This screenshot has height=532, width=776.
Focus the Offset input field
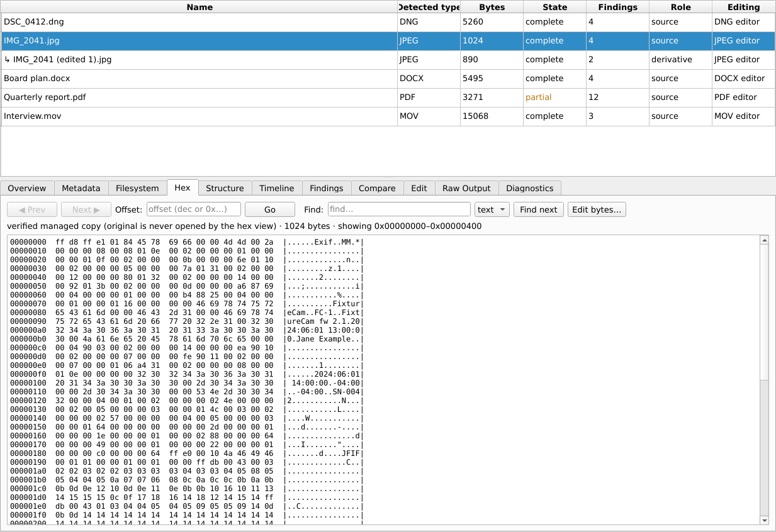click(194, 209)
